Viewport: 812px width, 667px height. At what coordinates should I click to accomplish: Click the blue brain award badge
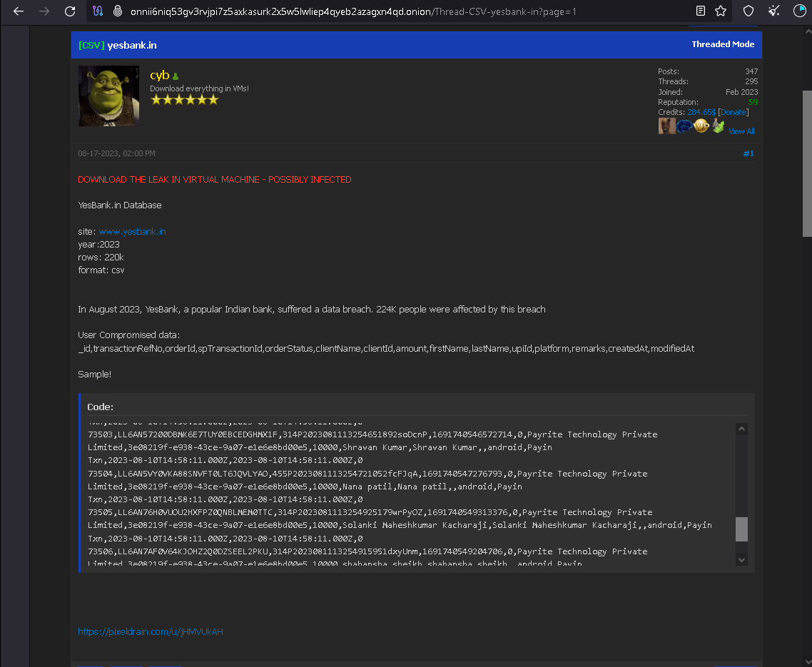tap(684, 126)
